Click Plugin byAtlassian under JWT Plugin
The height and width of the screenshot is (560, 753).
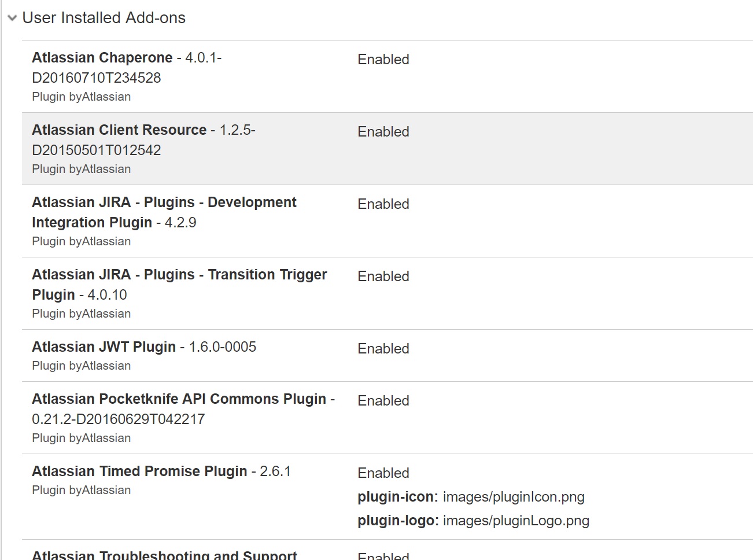tap(82, 366)
